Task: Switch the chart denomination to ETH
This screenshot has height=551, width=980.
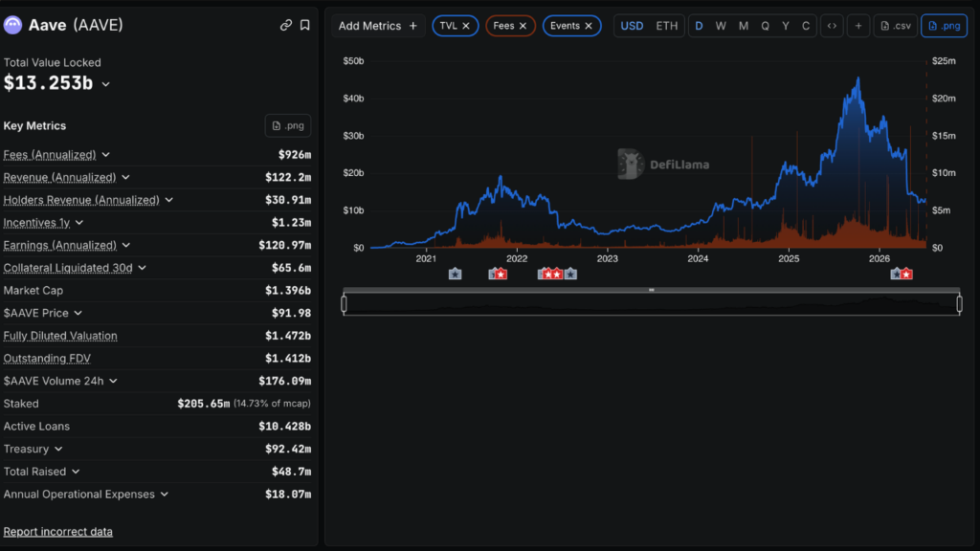Action: [x=666, y=26]
